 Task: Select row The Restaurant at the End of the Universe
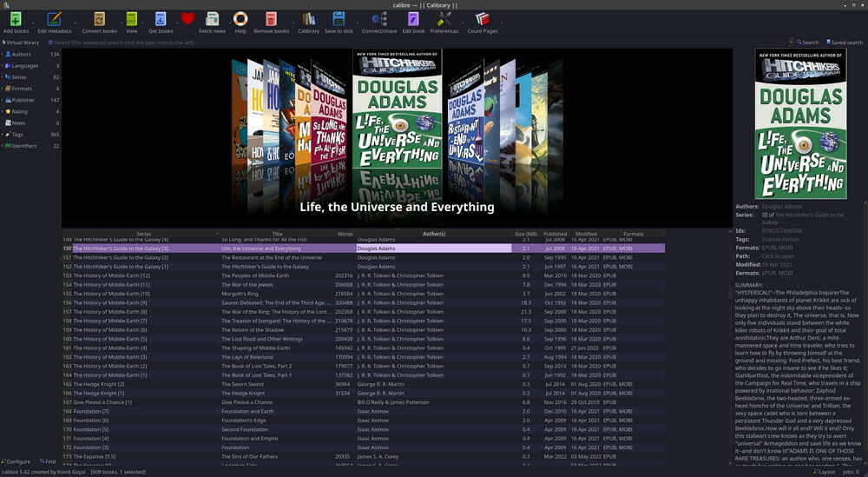point(363,257)
